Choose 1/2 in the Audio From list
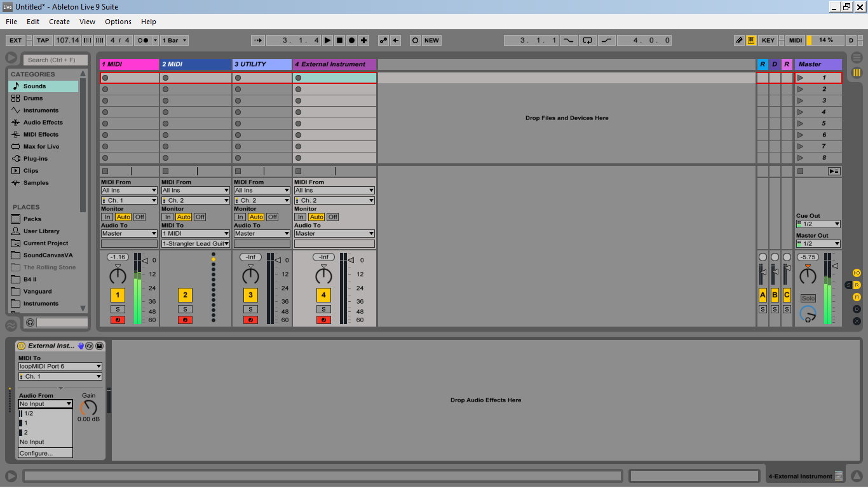Image resolution: width=868 pixels, height=488 pixels. [46, 414]
